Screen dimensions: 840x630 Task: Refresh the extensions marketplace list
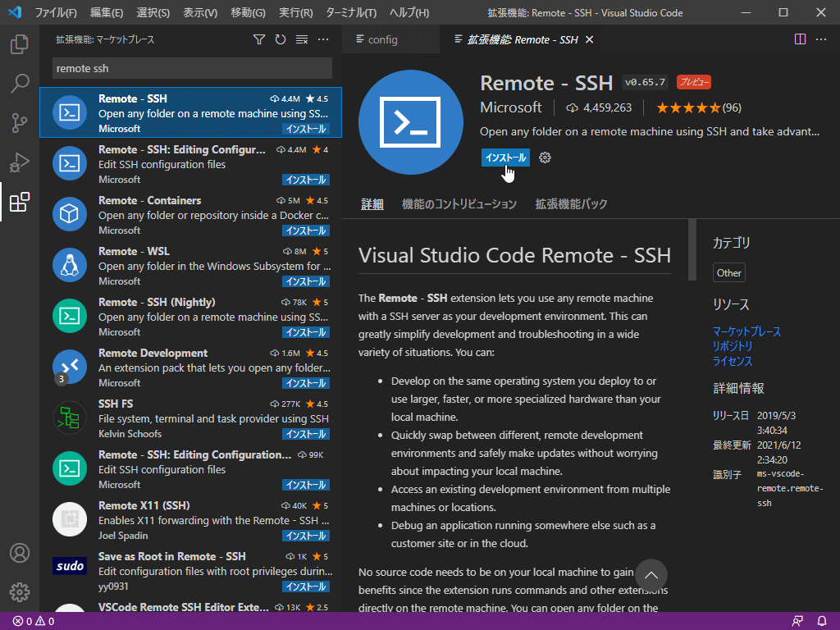[279, 39]
